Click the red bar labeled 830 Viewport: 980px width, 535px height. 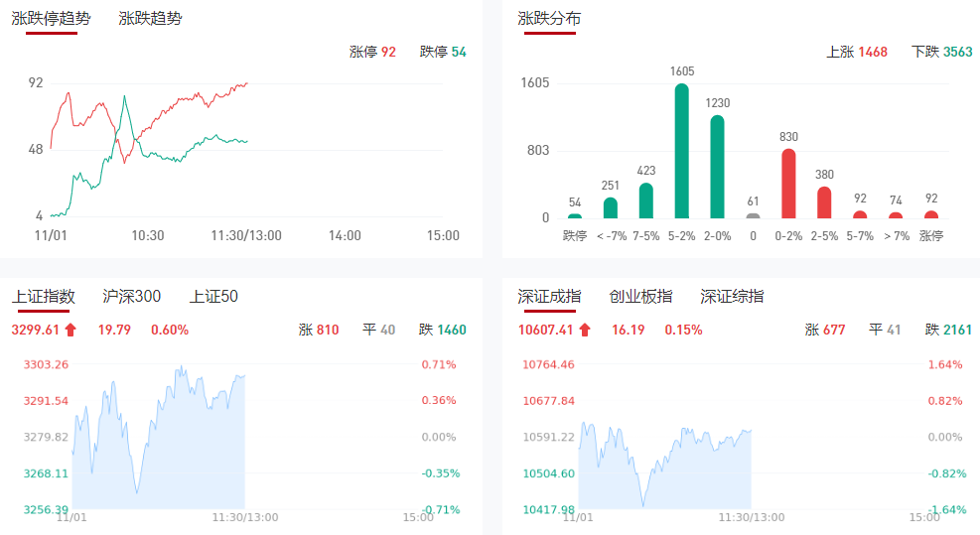pyautogui.click(x=788, y=184)
